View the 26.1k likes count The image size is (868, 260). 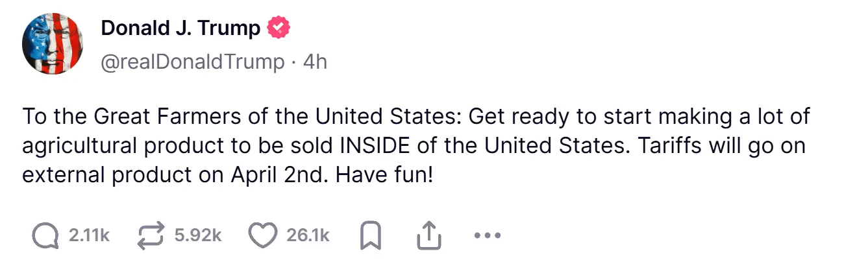pos(308,236)
